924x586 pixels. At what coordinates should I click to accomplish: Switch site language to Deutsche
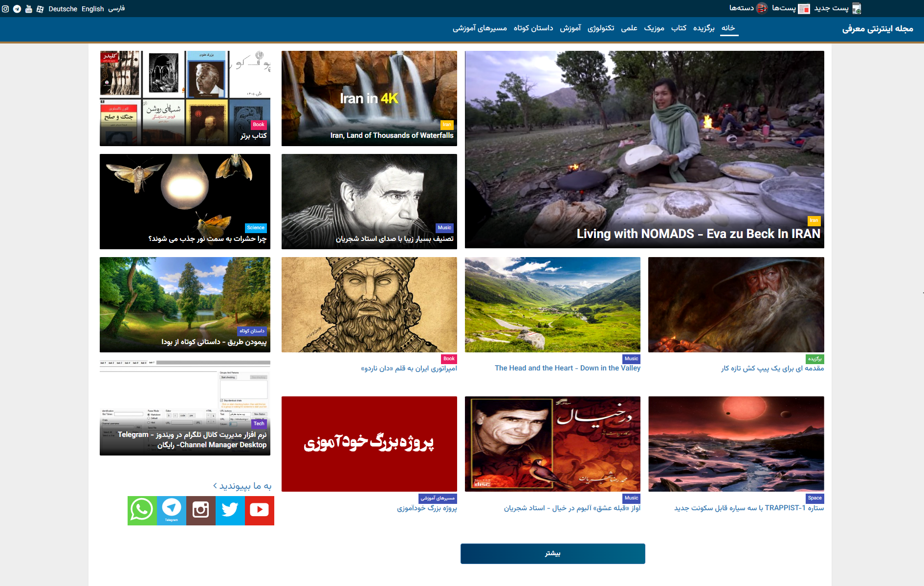[x=63, y=9]
